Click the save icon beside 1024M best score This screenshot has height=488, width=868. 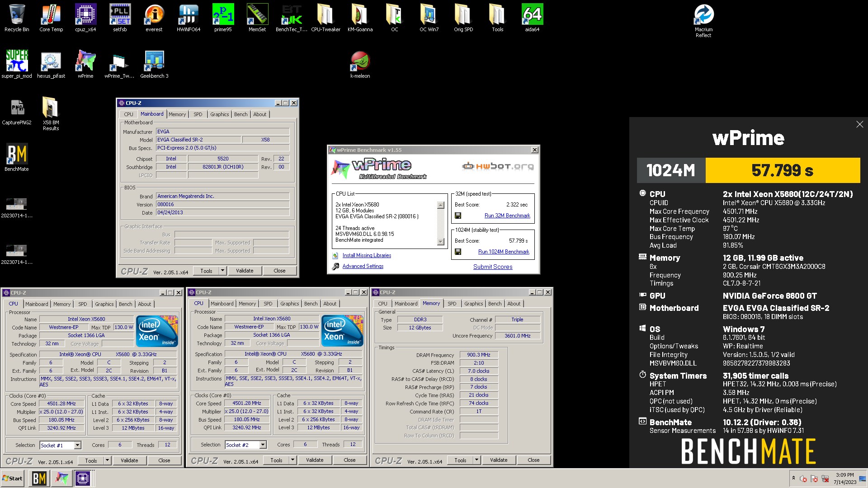point(458,252)
